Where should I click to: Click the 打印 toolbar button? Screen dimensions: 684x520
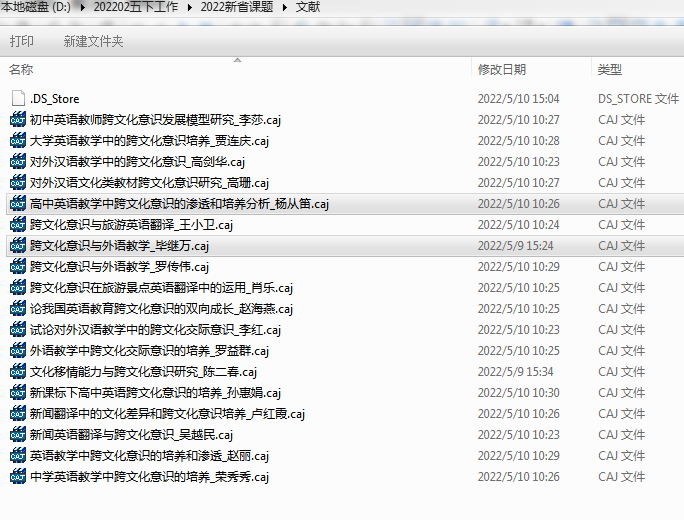[x=21, y=41]
